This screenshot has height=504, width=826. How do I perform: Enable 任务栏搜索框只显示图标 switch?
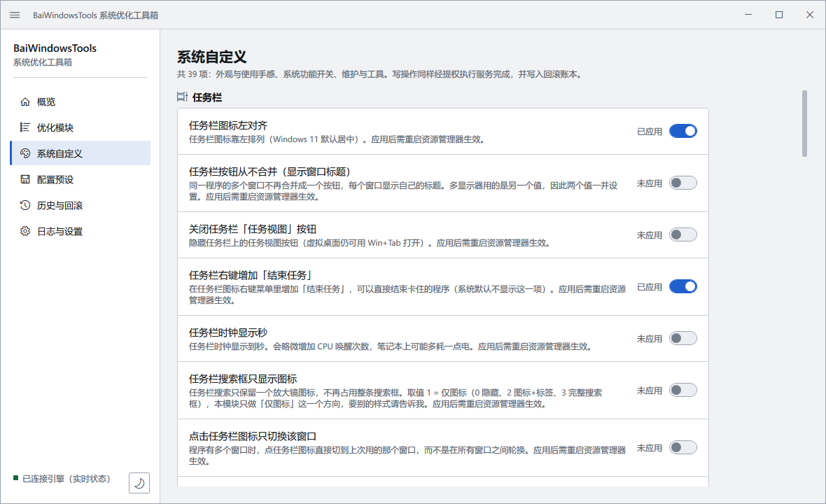tap(682, 390)
